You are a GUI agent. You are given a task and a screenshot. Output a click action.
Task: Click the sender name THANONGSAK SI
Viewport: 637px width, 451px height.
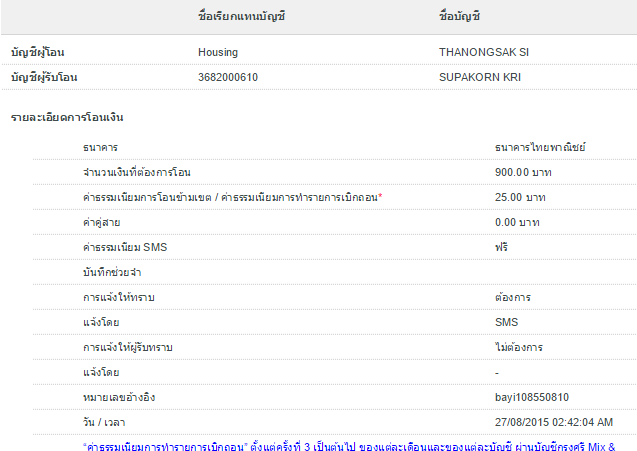pos(476,51)
